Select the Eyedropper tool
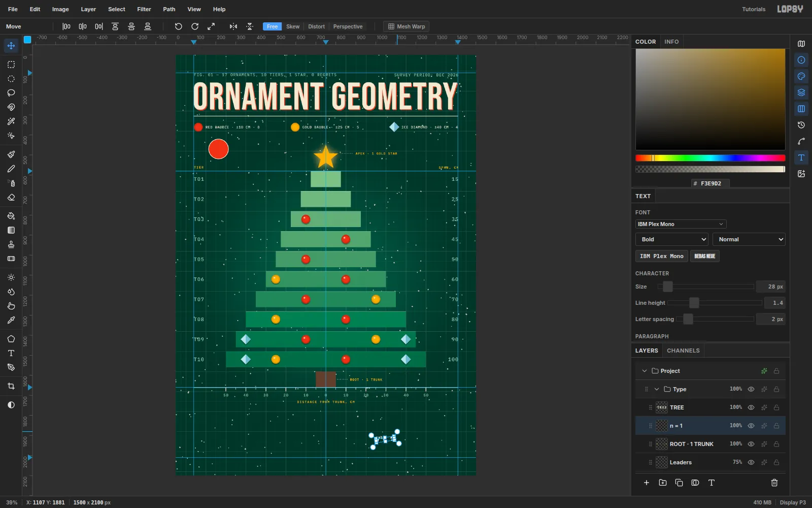Screen dimensions: 812x508 [x=11, y=320]
